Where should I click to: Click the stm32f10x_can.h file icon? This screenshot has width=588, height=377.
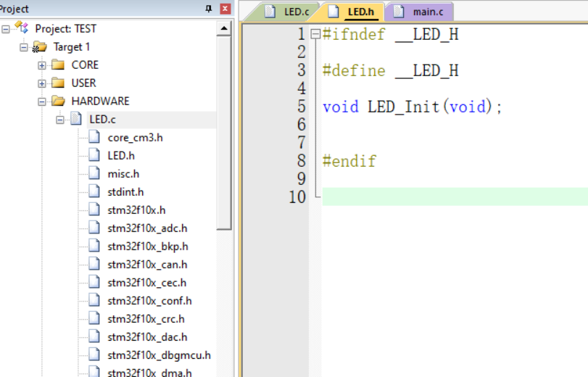(x=94, y=264)
